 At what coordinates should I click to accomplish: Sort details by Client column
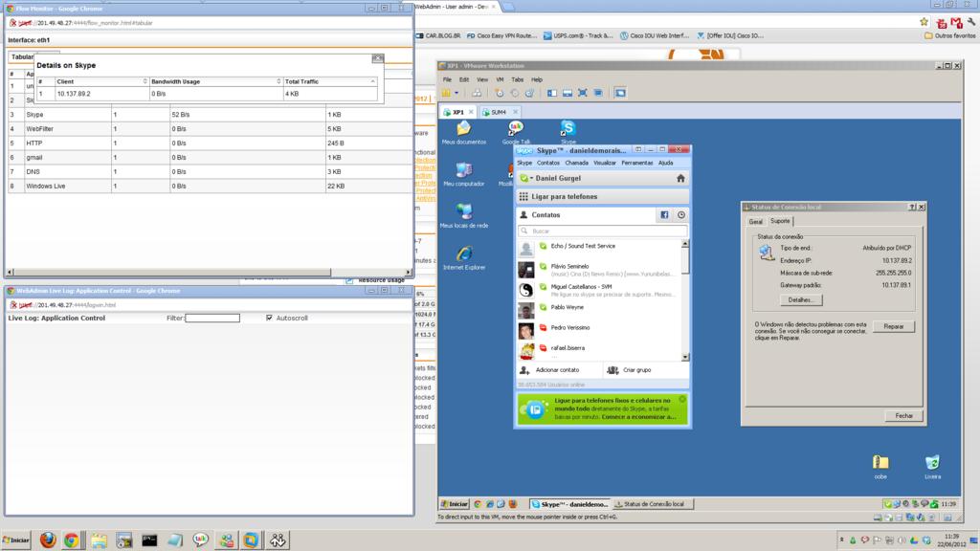(x=101, y=82)
